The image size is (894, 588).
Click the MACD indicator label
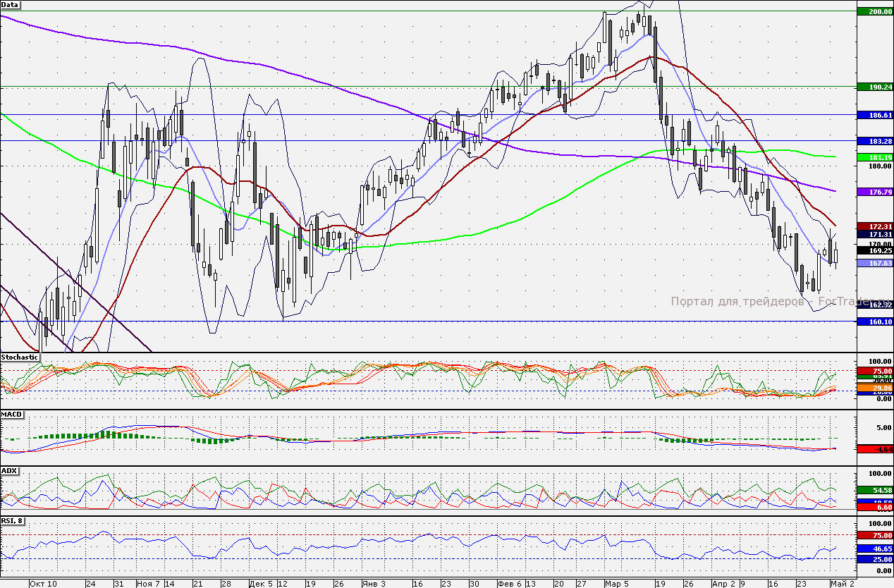click(x=11, y=414)
